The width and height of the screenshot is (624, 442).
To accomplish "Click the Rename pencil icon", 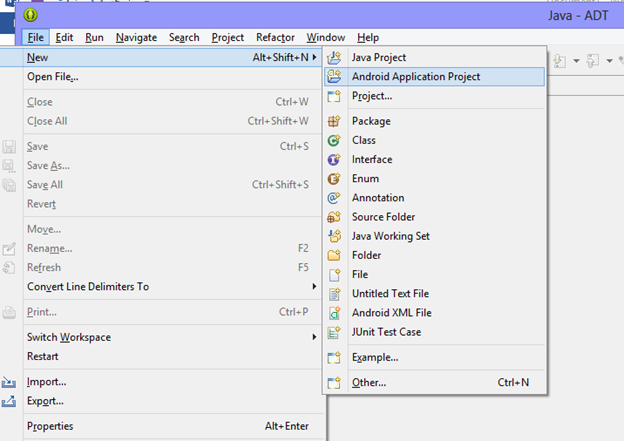I will click(x=9, y=249).
